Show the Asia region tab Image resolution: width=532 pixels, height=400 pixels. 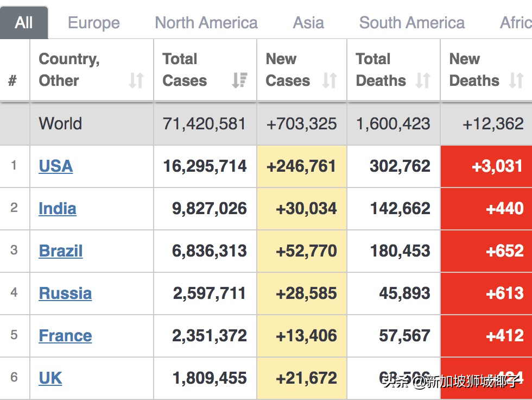coord(308,23)
